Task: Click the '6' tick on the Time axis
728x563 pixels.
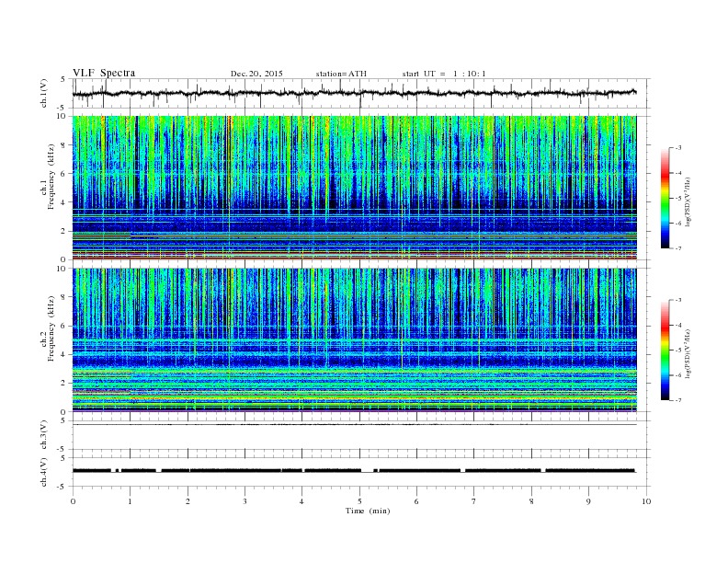Action: point(416,501)
